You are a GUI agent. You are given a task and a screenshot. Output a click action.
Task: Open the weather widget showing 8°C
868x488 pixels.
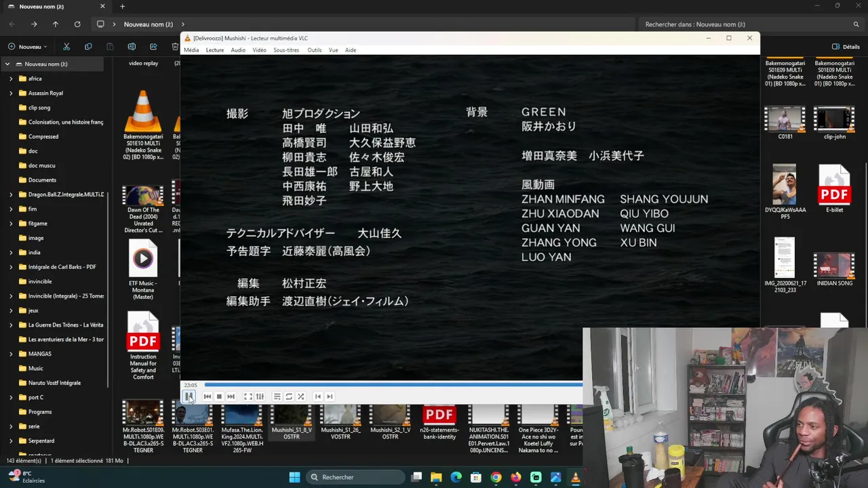pyautogui.click(x=26, y=477)
